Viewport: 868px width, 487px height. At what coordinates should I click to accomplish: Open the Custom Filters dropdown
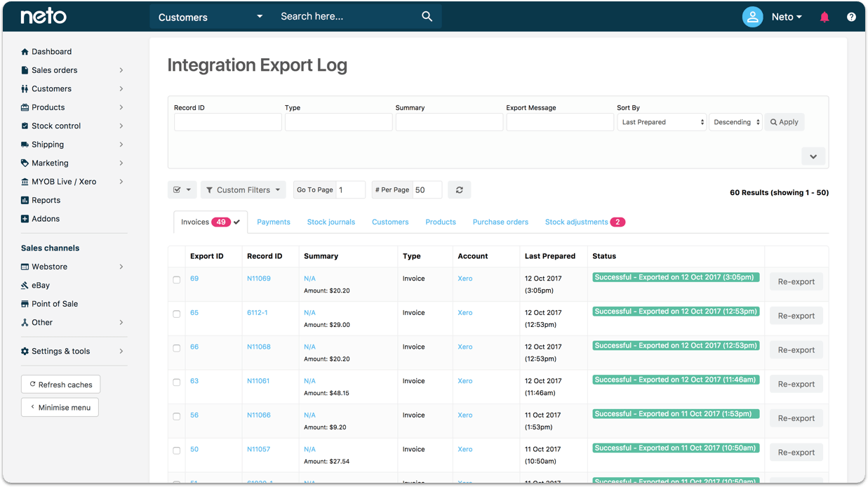tap(244, 190)
